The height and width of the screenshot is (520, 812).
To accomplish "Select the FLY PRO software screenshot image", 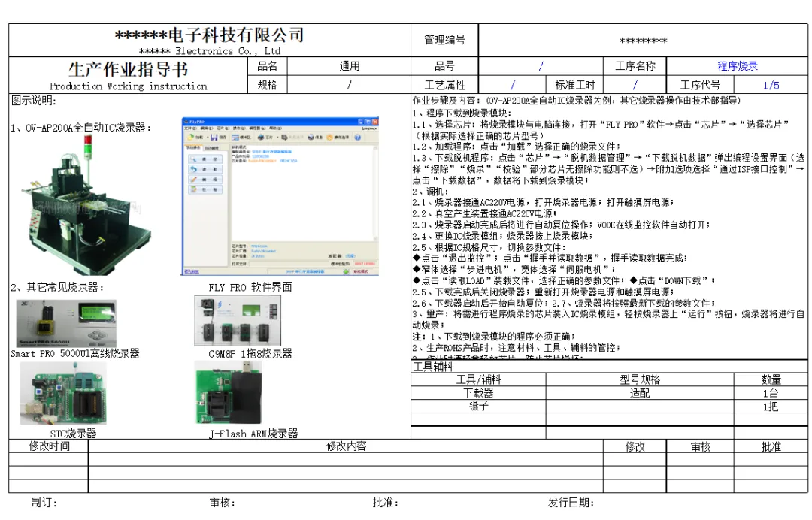I will click(x=280, y=197).
